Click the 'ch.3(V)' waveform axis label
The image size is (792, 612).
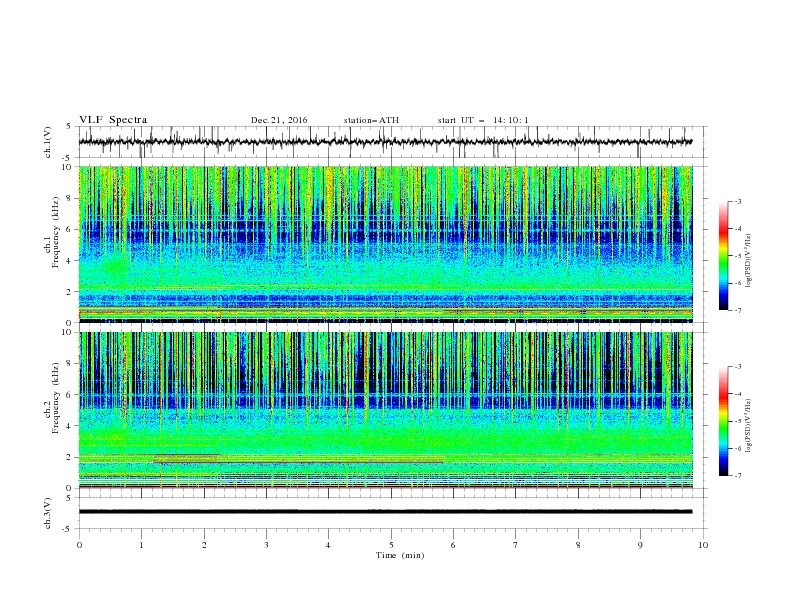(x=48, y=513)
